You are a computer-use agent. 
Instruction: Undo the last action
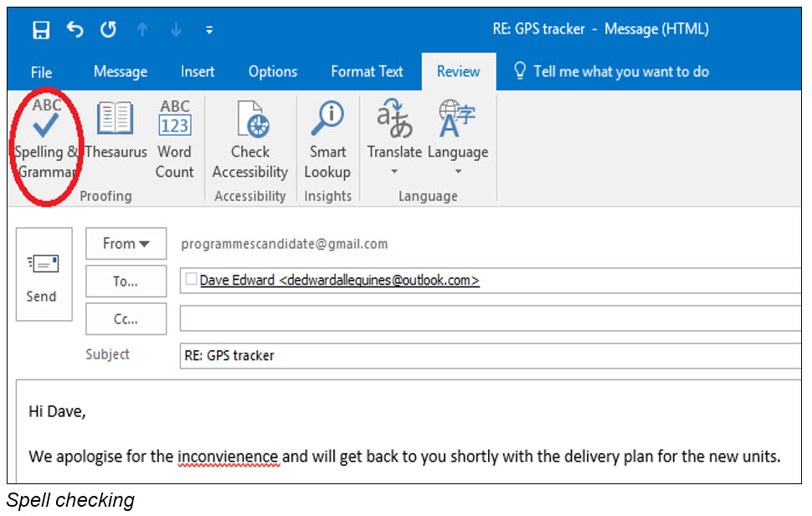point(75,30)
